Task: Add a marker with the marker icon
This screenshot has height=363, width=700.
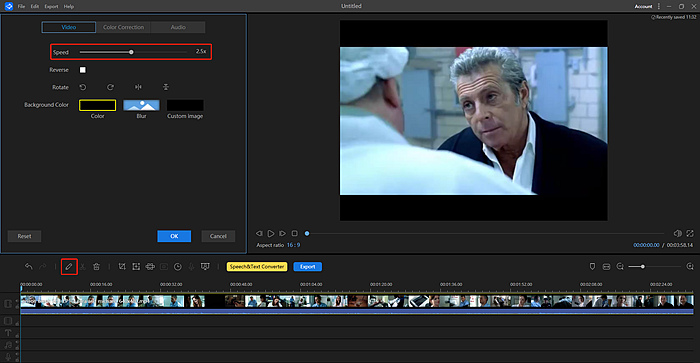Action: 592,267
